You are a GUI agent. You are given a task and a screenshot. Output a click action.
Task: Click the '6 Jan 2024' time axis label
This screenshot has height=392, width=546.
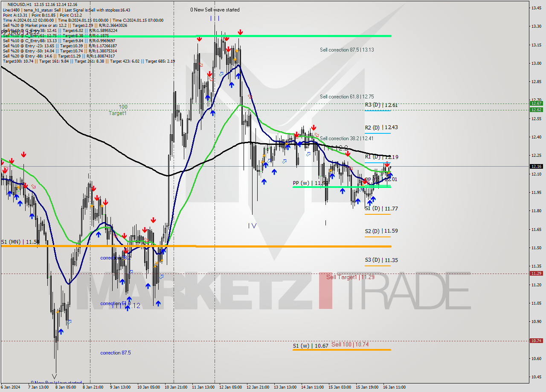click(11, 387)
